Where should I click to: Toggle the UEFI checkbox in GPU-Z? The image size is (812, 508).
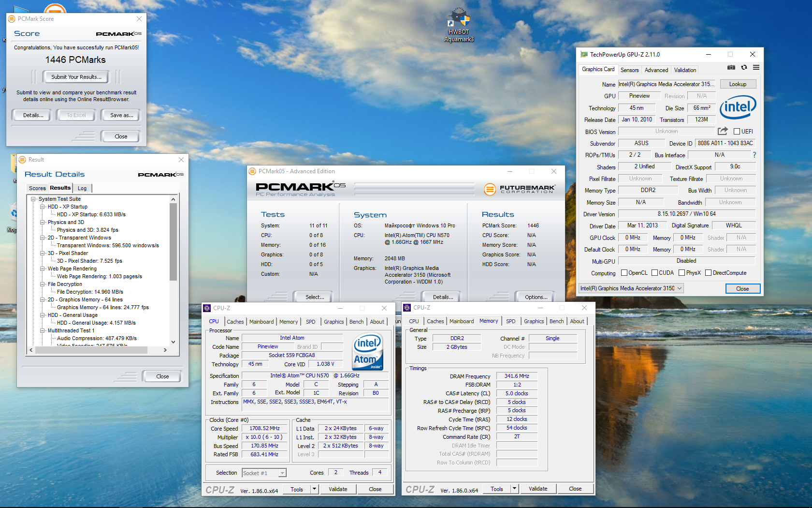[737, 132]
